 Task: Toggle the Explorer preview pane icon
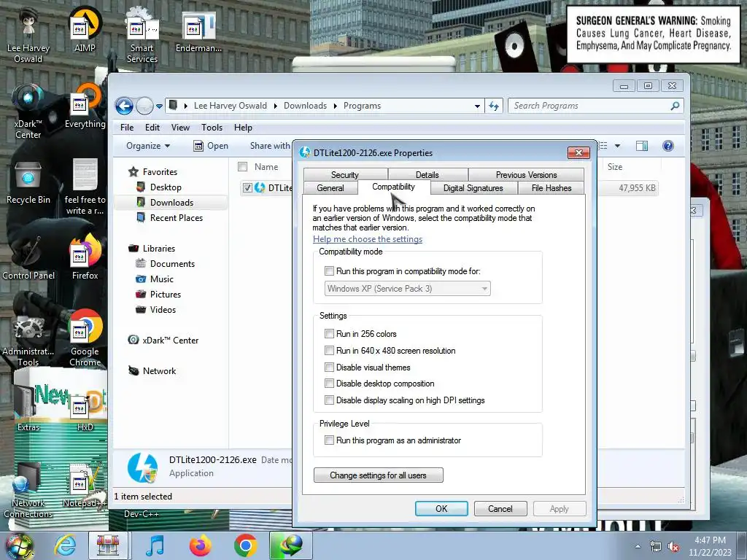pyautogui.click(x=642, y=146)
